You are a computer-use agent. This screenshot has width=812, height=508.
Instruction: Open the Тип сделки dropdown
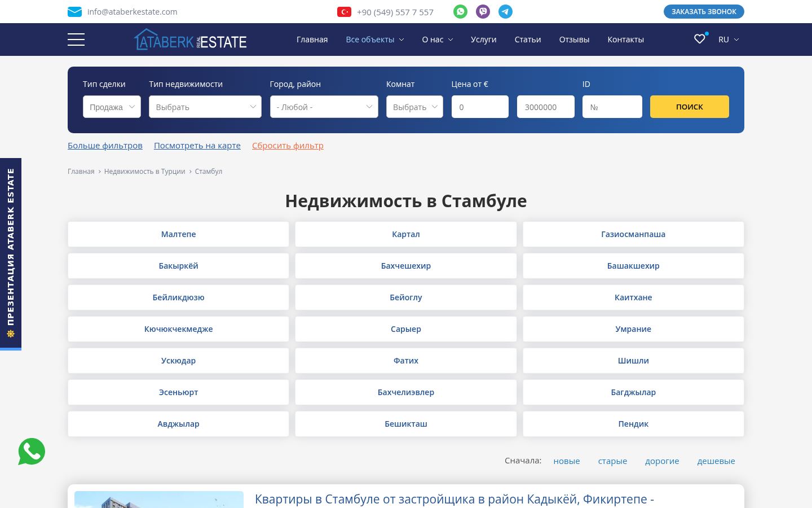pyautogui.click(x=112, y=107)
